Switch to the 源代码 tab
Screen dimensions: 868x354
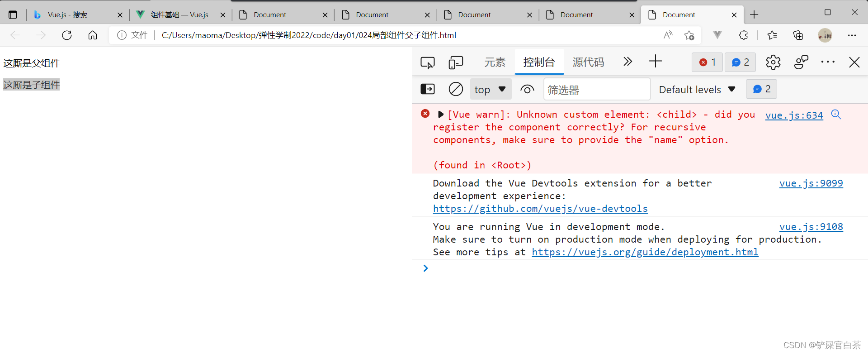[x=588, y=62]
